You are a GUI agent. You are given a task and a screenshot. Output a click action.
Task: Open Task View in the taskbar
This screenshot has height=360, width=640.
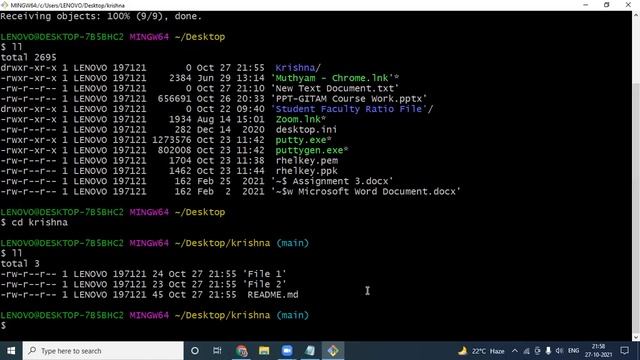pos(217,351)
